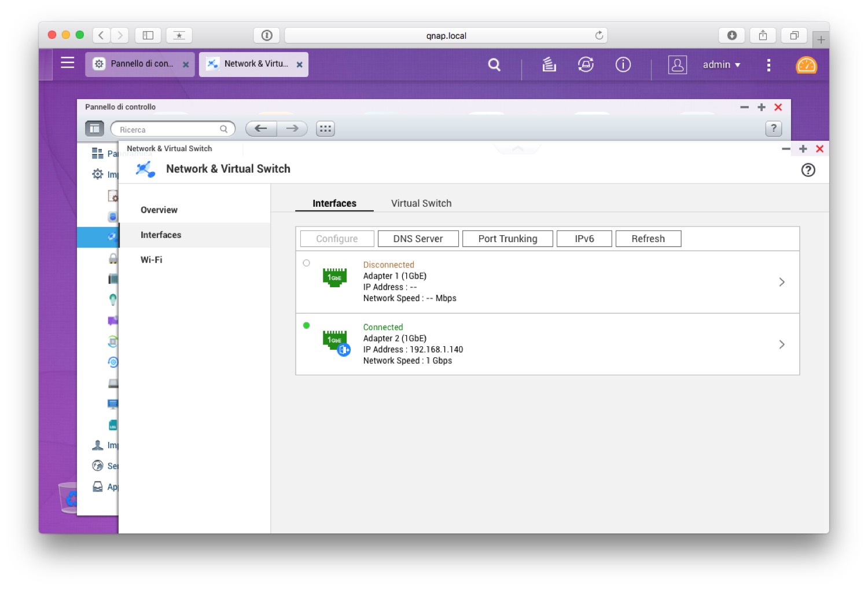
Task: Open the orange dashboard gauge icon
Action: tap(806, 65)
